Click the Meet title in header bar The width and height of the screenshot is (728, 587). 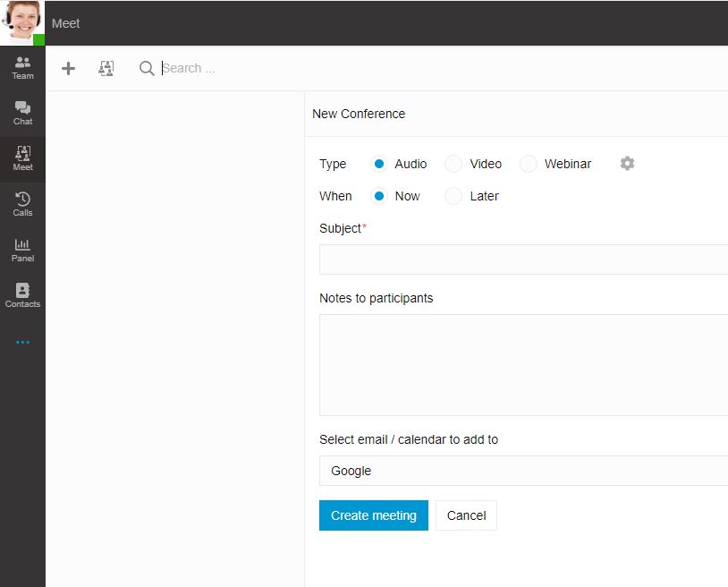[65, 23]
